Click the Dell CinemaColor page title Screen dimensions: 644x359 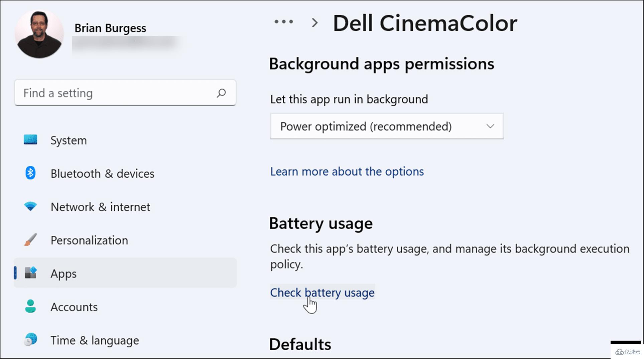[425, 23]
